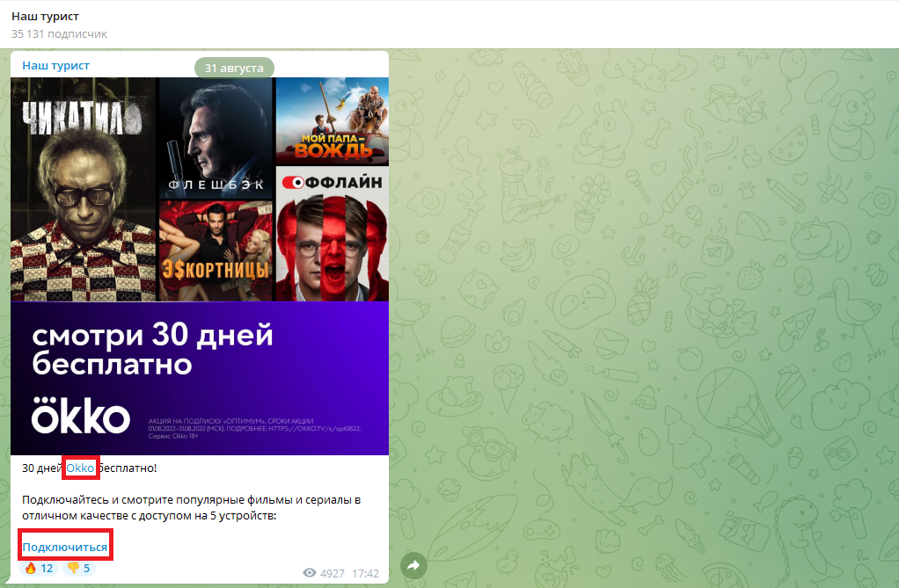Add the fire reaction with 12 votes

(x=39, y=568)
